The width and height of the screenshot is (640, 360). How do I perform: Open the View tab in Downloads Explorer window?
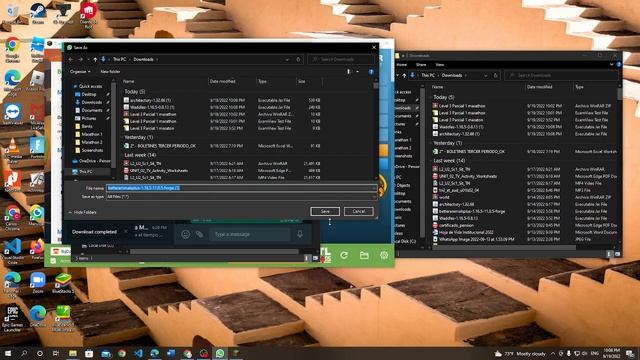pyautogui.click(x=440, y=64)
